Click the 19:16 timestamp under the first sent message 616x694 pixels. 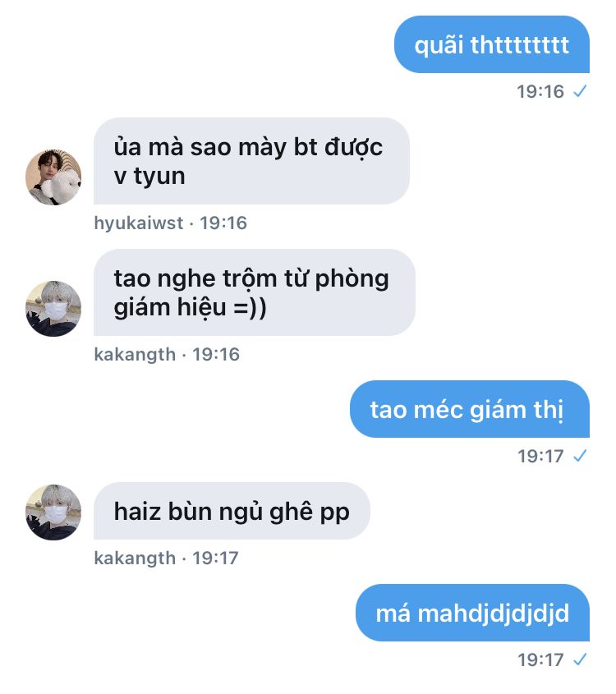point(540,92)
